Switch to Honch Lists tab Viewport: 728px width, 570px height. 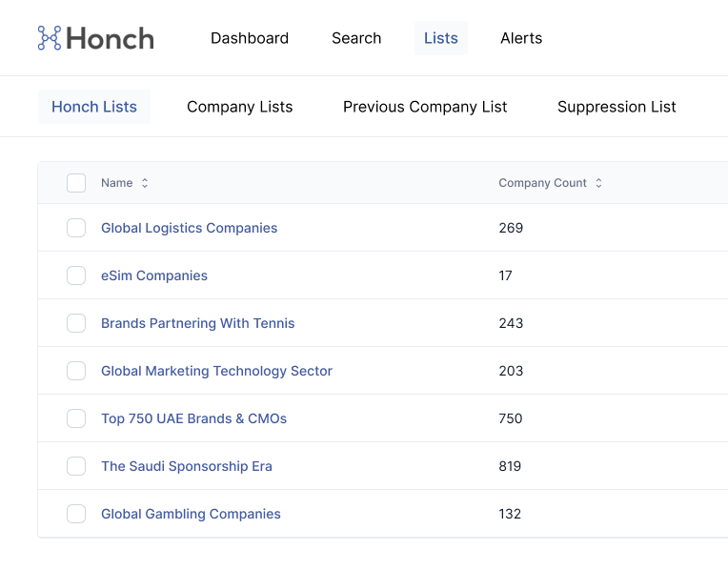tap(94, 107)
